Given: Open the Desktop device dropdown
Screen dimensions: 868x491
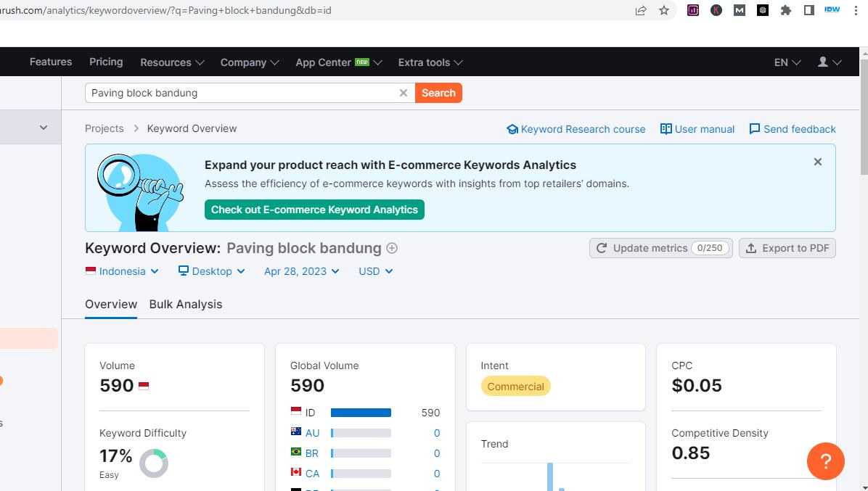Looking at the screenshot, I should click(211, 271).
